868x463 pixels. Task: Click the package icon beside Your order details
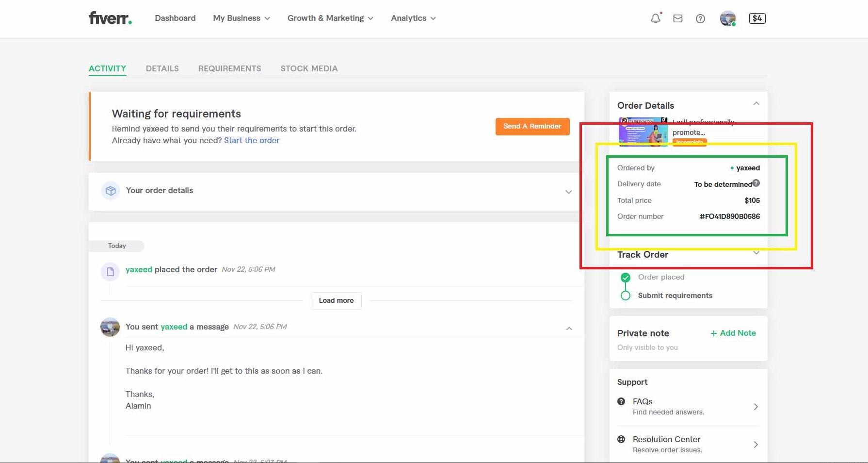click(x=111, y=191)
